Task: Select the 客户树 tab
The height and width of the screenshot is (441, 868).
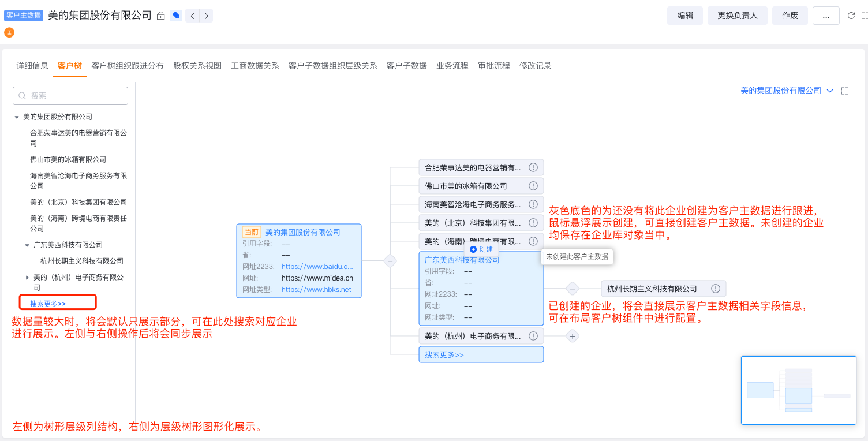Action: (x=70, y=66)
